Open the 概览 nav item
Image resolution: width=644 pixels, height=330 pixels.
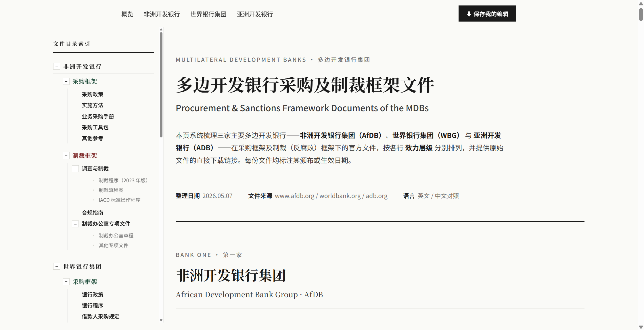[x=127, y=14]
